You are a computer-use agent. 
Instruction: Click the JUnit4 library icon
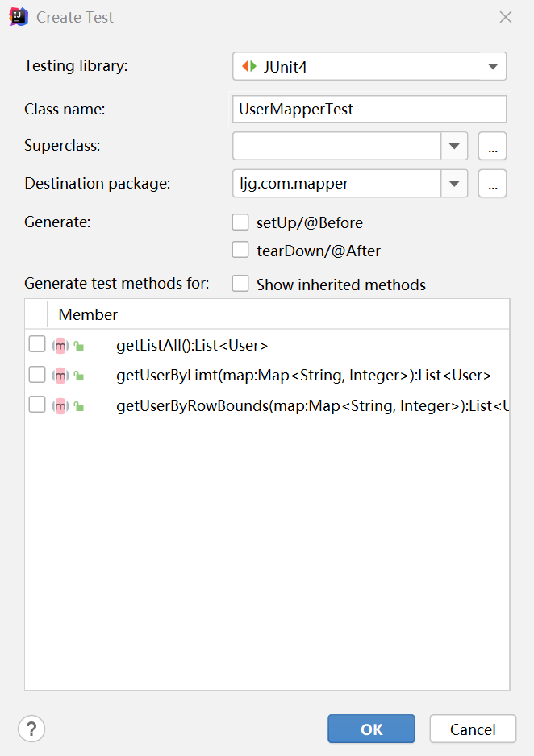[x=249, y=67]
